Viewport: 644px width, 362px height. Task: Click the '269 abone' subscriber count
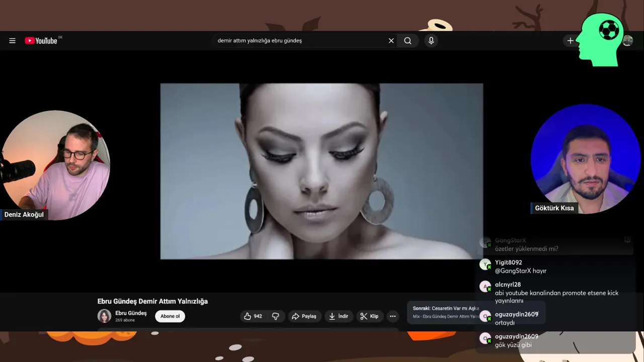[x=125, y=320]
